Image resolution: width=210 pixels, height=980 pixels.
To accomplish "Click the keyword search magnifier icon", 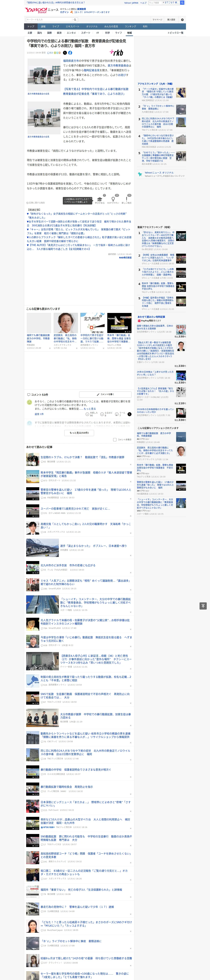I will click(75, 19).
